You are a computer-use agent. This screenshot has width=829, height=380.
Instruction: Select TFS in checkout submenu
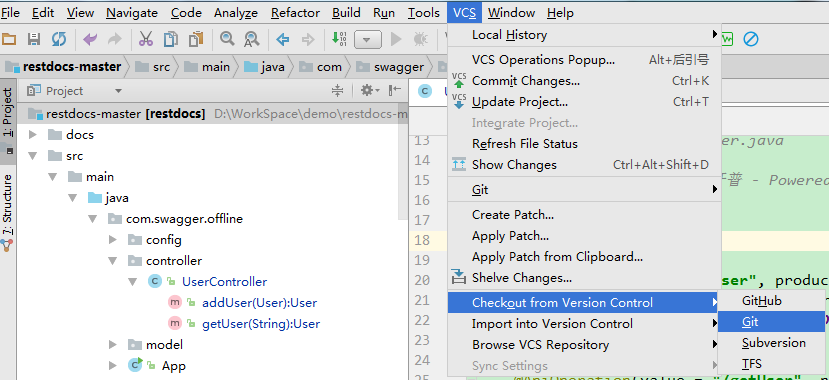tap(772, 364)
